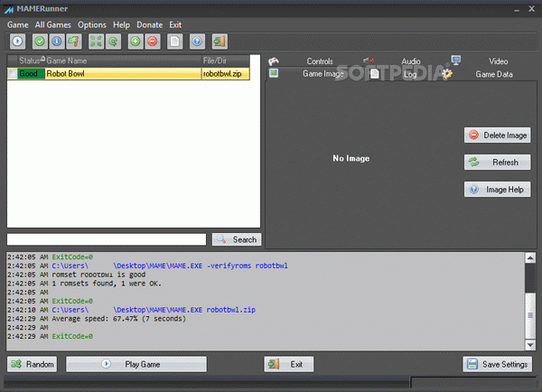The height and width of the screenshot is (392, 542).
Task: Open the Help menu in menu bar
Action: pos(121,25)
